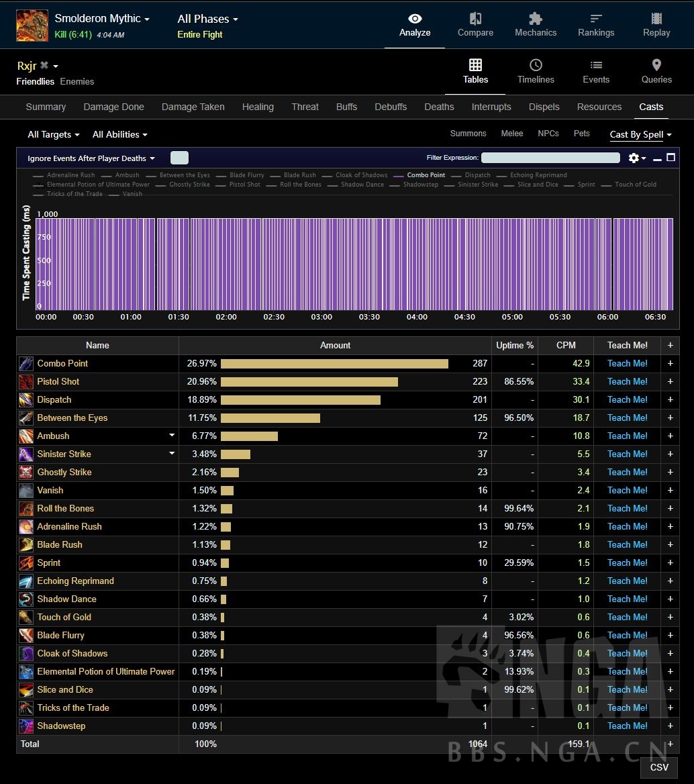Image resolution: width=694 pixels, height=784 pixels.
Task: Click the Mechanics puzzle icon
Action: click(535, 19)
